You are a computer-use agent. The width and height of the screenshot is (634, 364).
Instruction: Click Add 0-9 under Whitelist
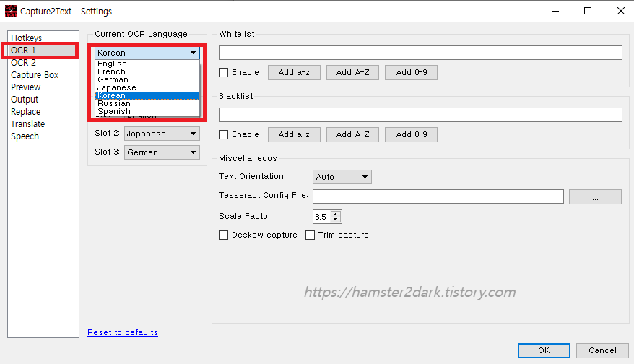[x=411, y=72]
